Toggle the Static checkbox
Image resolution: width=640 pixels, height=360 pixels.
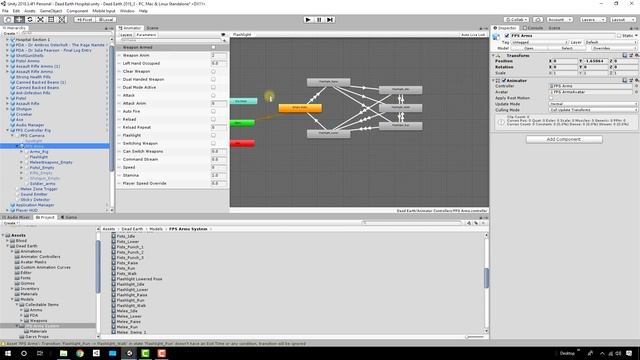619,36
